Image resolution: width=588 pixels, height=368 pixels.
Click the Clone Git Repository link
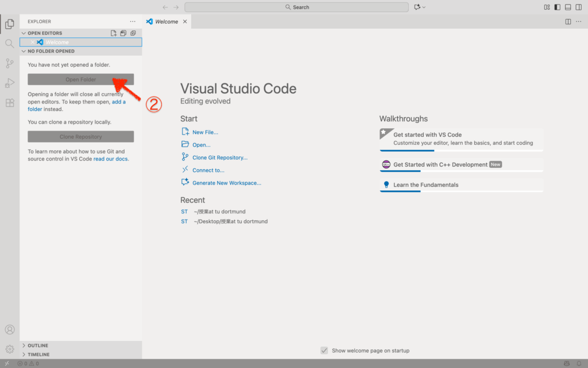pyautogui.click(x=219, y=158)
